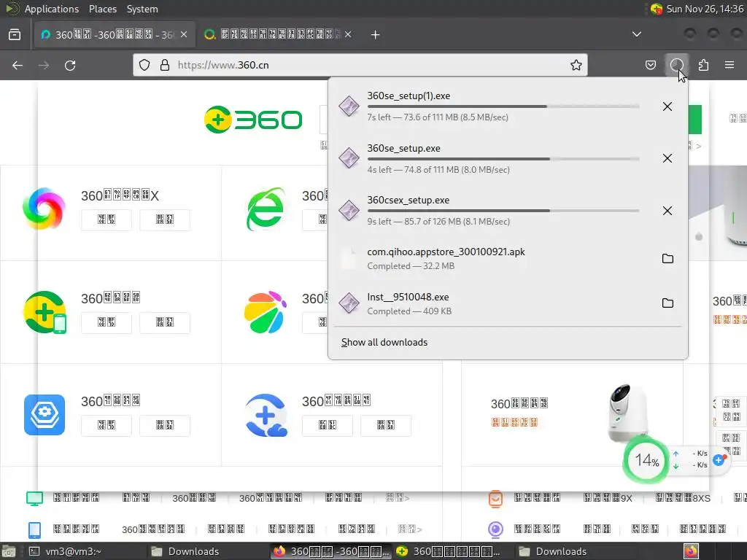Click the 14% memory accelerator ball

click(x=646, y=460)
